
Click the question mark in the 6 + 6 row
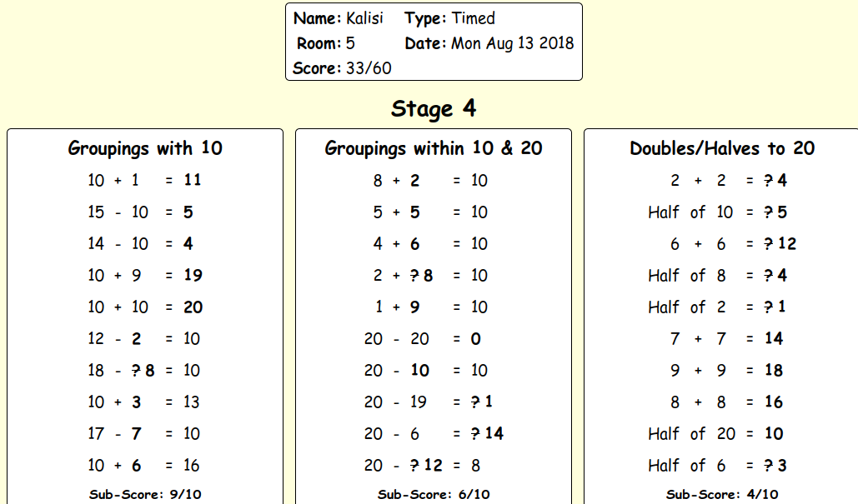point(769,244)
